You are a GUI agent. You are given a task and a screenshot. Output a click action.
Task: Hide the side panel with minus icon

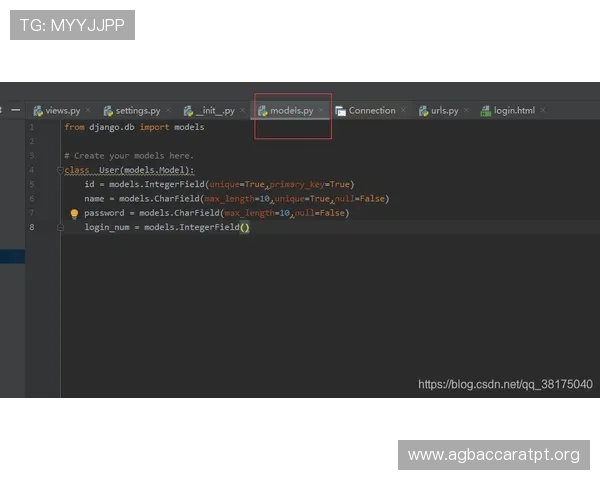coord(16,110)
